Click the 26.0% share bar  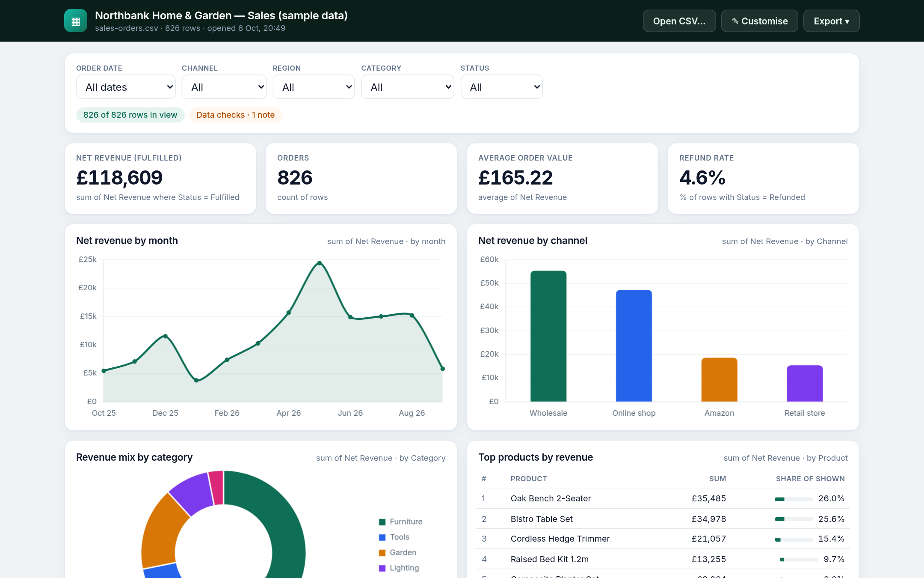[794, 499]
